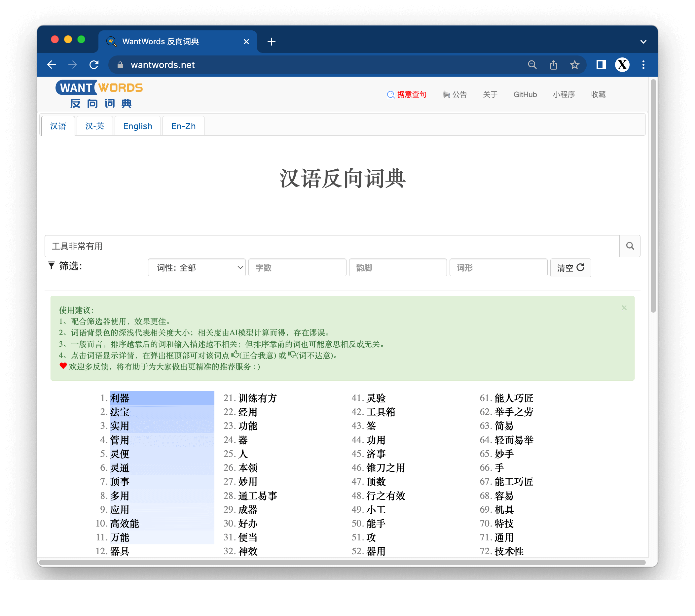The image size is (695, 616).
Task: Click the result word 能人巧匠
Action: coord(514,398)
